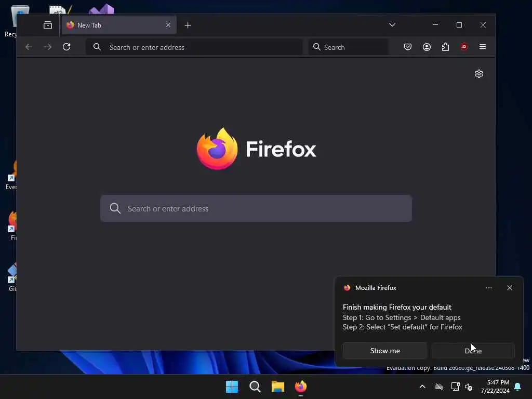Open the Firefox application hamburger menu

[x=483, y=46]
